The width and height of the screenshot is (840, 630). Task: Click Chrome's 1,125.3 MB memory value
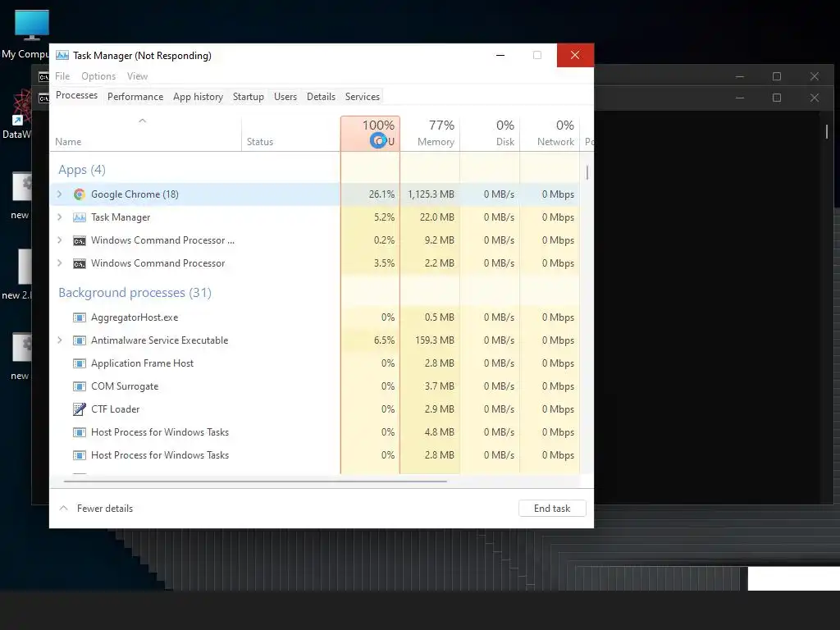[x=431, y=194]
